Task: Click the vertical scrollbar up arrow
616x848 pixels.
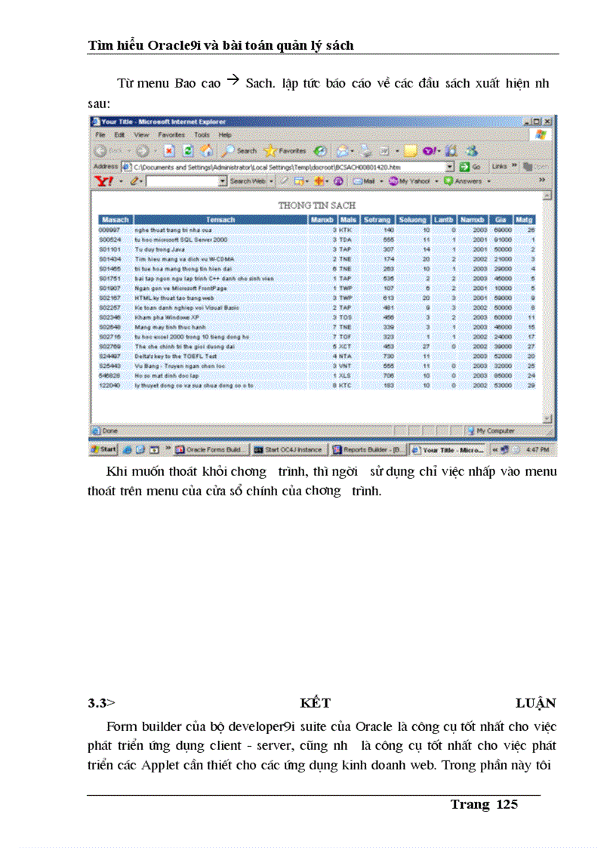Action: pyautogui.click(x=547, y=196)
